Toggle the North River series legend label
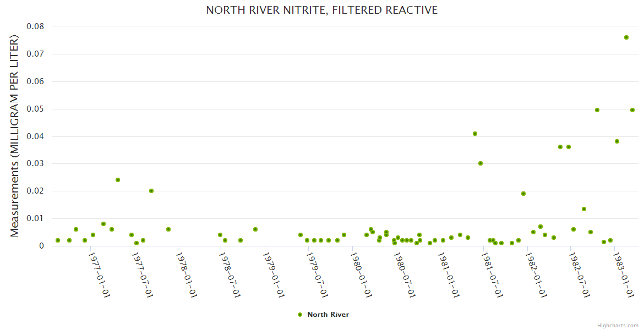 [328, 315]
